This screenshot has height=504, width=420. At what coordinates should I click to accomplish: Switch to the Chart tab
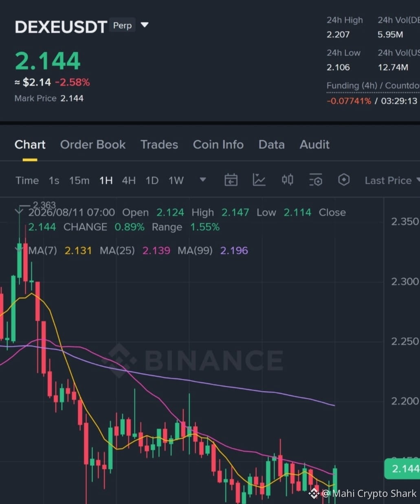(x=30, y=145)
